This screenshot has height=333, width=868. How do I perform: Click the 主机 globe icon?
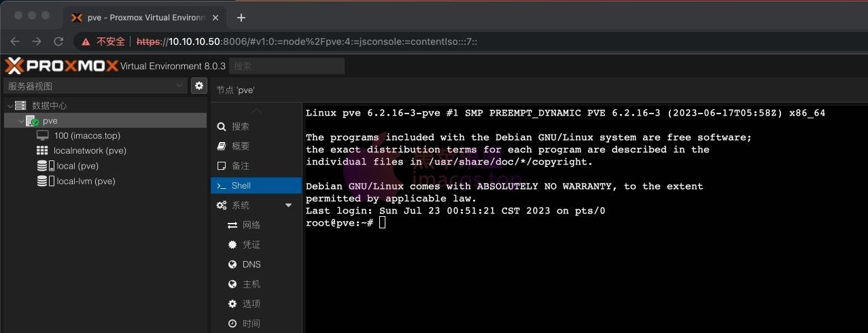pos(232,284)
